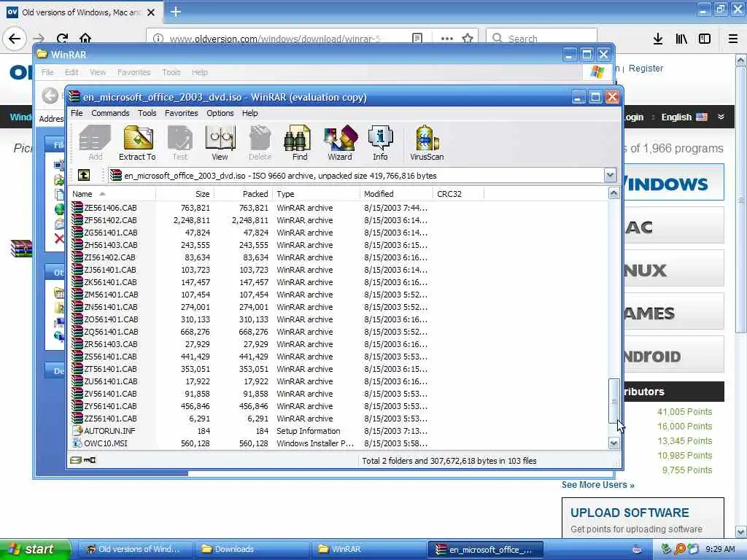
Task: Toggle reader view icon in address bar
Action: coord(417,38)
